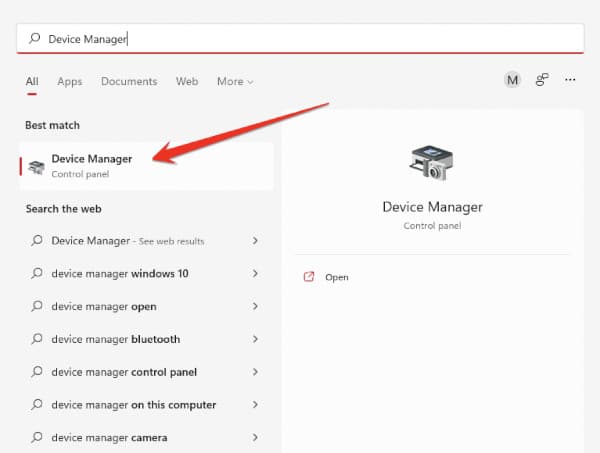Expand chevron for device manager windows 10

pos(255,274)
